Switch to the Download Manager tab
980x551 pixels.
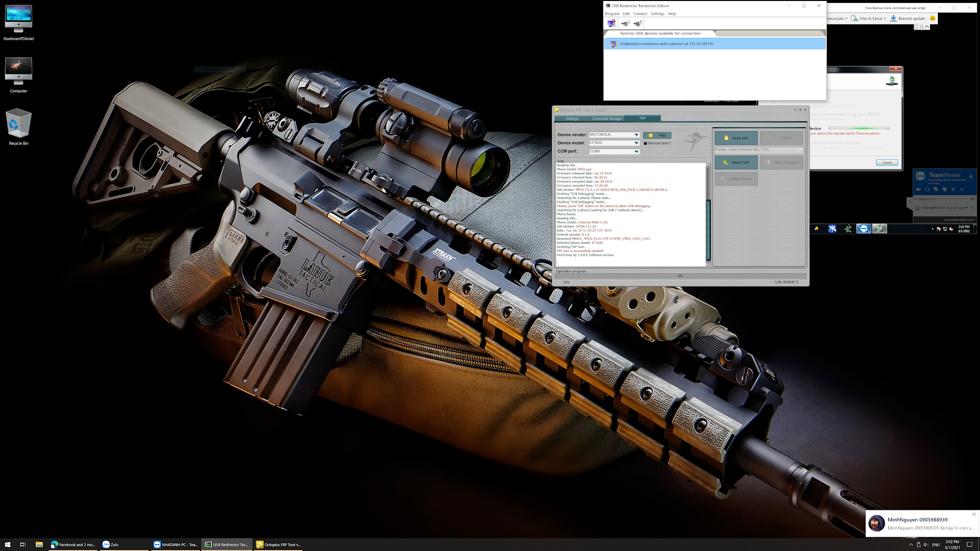pos(607,119)
